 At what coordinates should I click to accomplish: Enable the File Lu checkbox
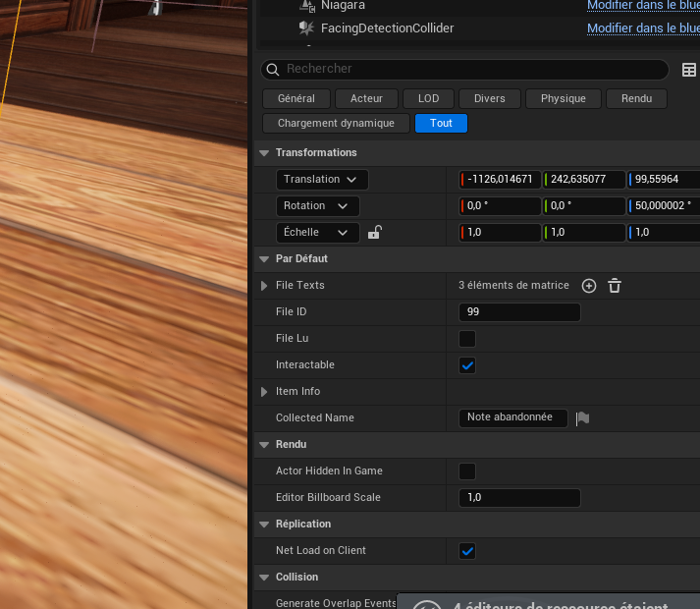click(x=467, y=339)
